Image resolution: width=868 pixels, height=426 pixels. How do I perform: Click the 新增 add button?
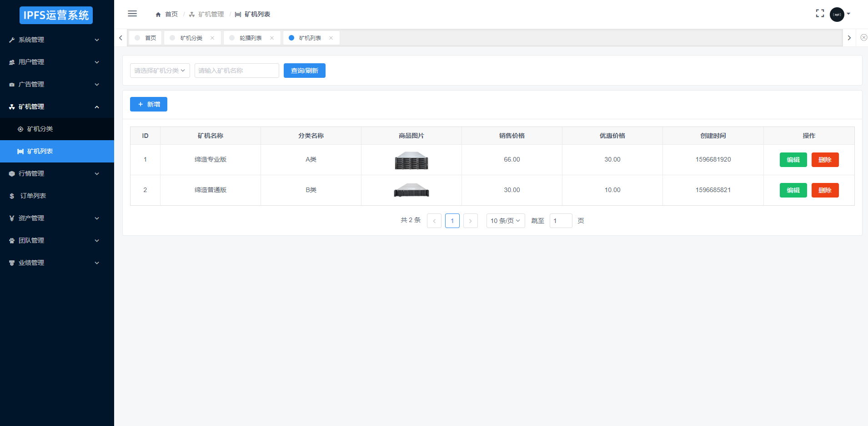pos(149,104)
